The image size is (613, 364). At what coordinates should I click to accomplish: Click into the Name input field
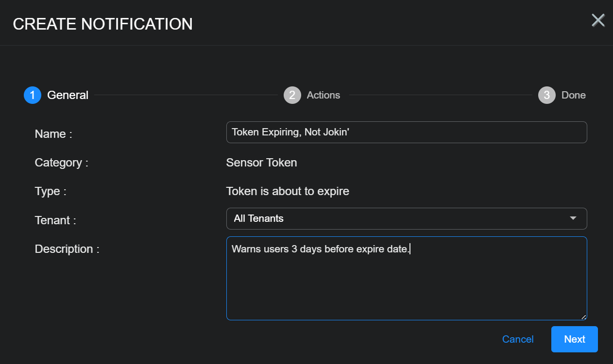click(406, 132)
